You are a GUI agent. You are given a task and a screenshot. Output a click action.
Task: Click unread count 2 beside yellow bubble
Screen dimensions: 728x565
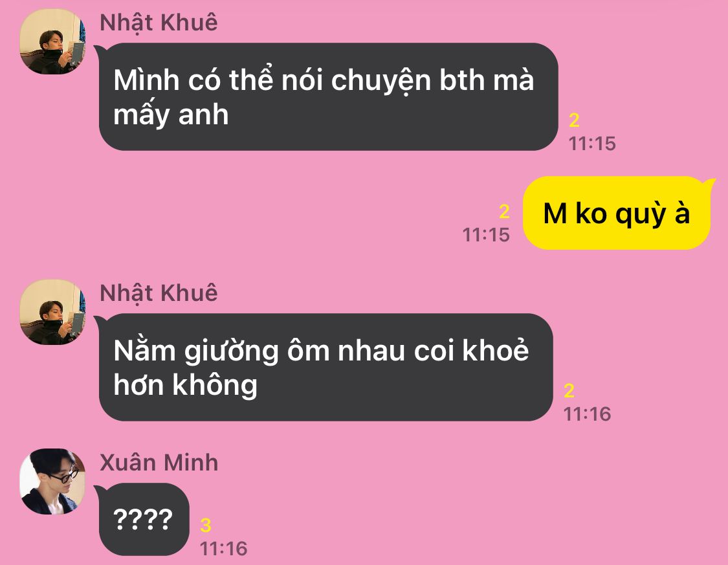click(x=504, y=212)
